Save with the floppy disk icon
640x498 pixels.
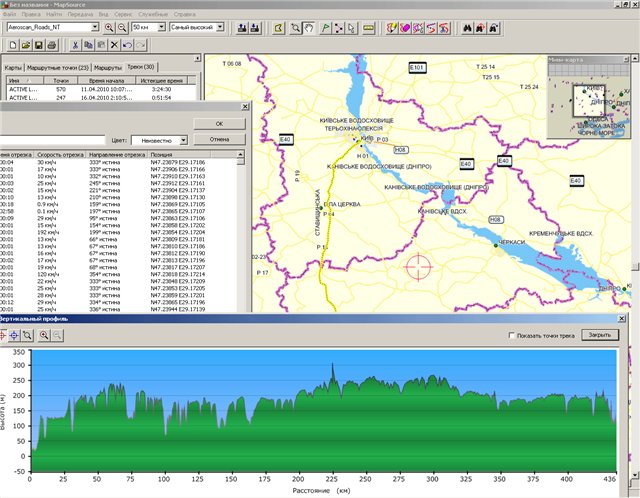tap(39, 45)
